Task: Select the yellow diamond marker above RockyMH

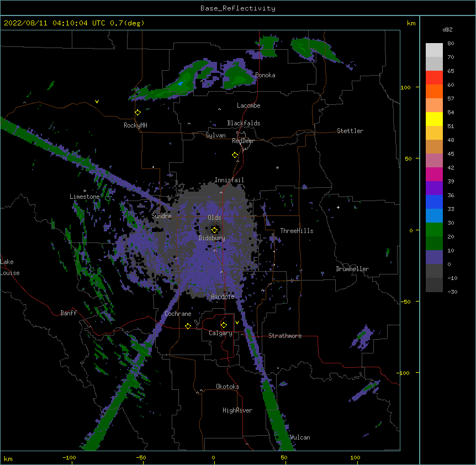Action: tap(138, 113)
